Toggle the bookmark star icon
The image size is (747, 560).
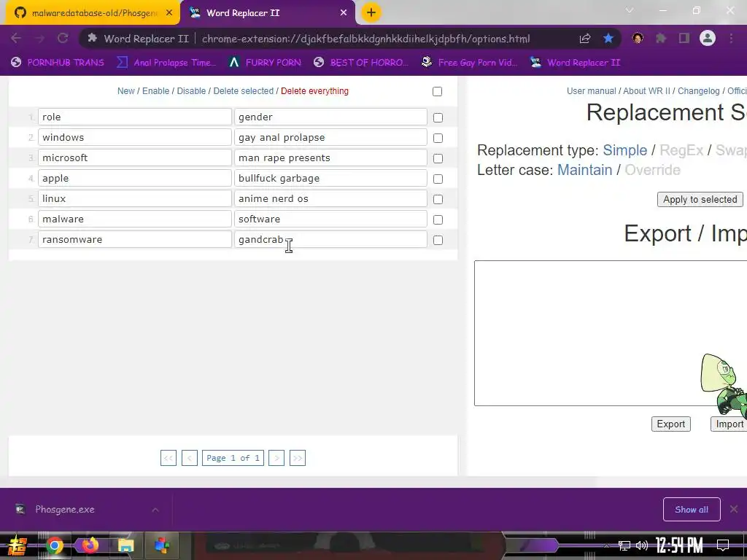click(x=608, y=39)
